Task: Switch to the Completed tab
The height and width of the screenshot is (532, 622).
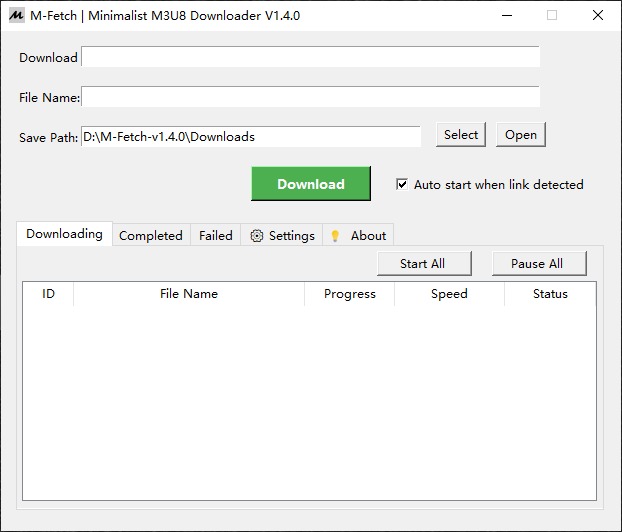Action: coord(151,236)
